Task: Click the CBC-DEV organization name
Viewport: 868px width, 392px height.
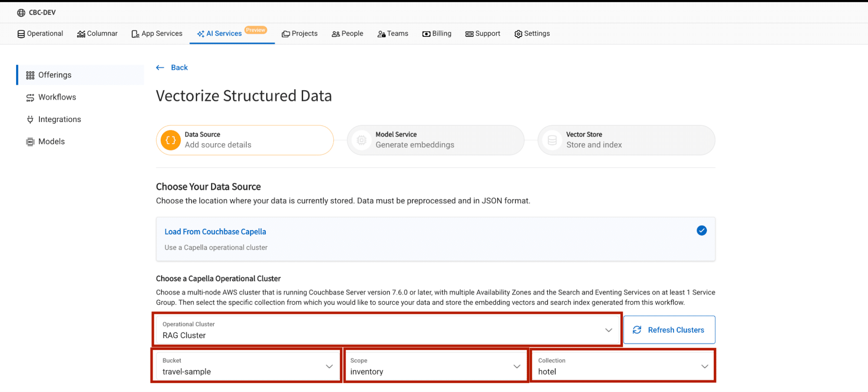Action: click(42, 13)
